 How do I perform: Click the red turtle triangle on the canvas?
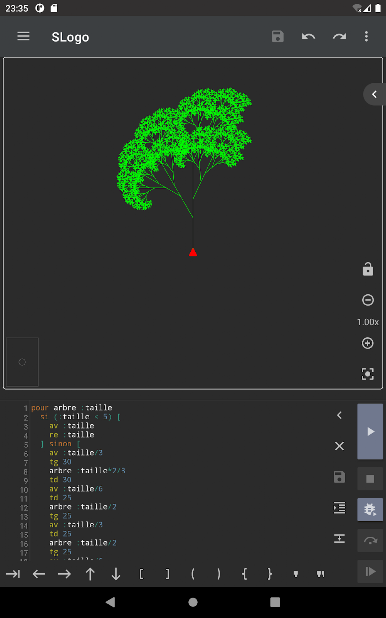pos(193,252)
